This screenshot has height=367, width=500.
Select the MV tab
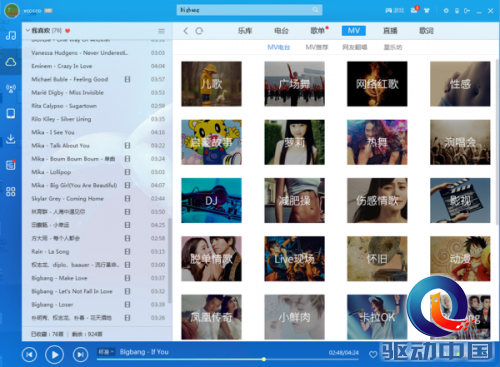[x=354, y=31]
